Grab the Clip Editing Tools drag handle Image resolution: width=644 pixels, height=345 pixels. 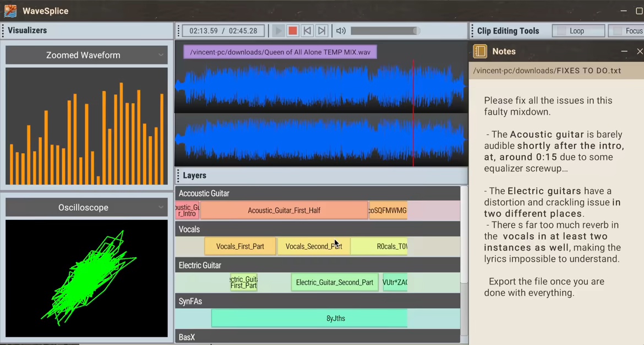point(472,31)
